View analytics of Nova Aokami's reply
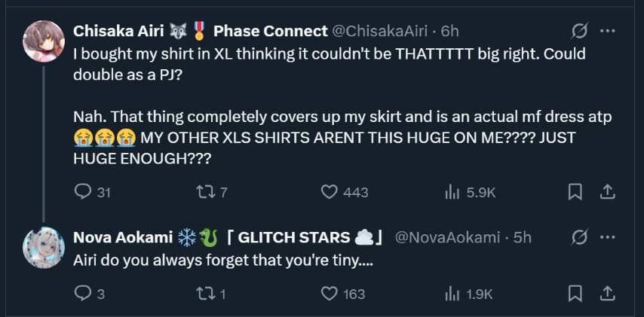 (x=452, y=294)
